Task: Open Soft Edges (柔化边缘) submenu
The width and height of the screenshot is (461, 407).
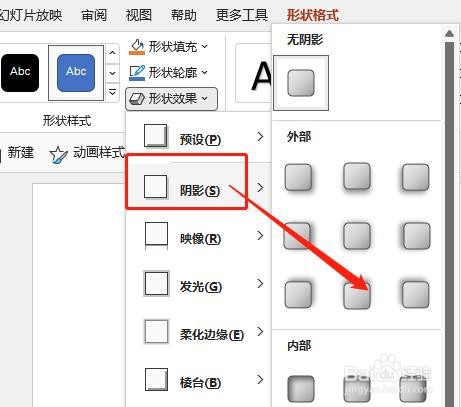Action: coord(199,332)
